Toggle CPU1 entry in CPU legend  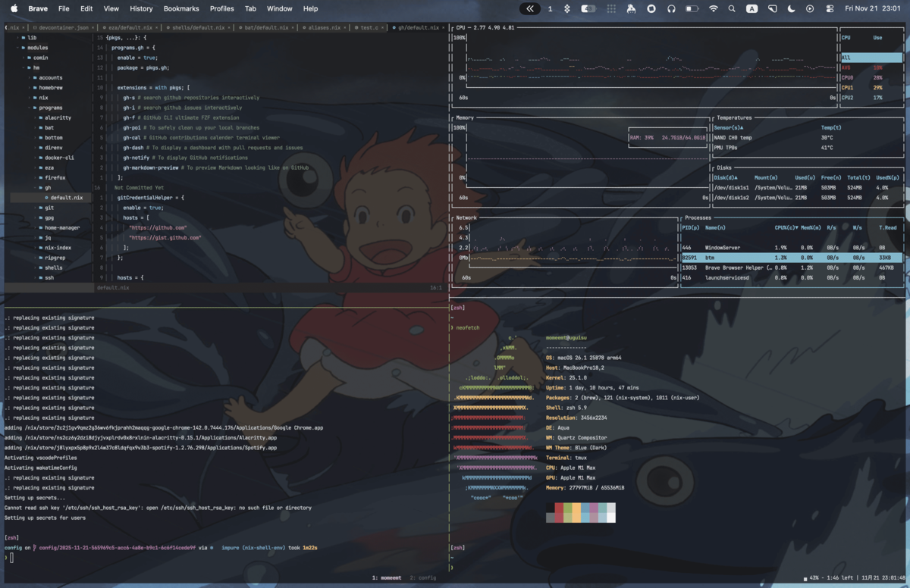(872, 87)
